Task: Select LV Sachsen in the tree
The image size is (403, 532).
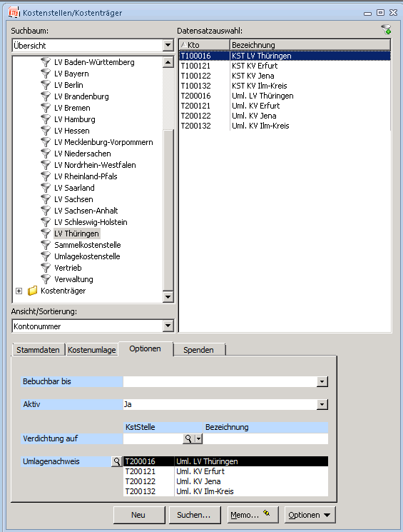Action: [73, 199]
